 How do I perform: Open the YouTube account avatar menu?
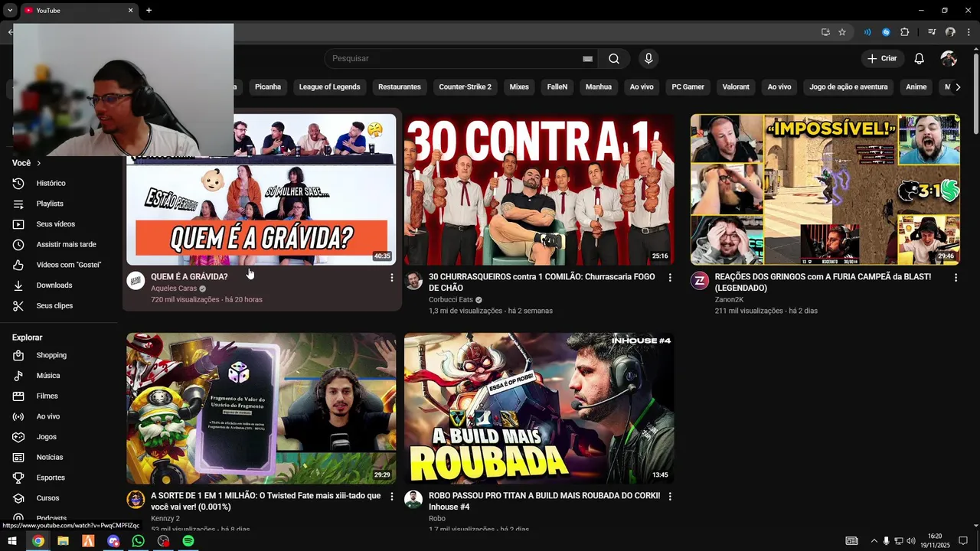(x=949, y=59)
